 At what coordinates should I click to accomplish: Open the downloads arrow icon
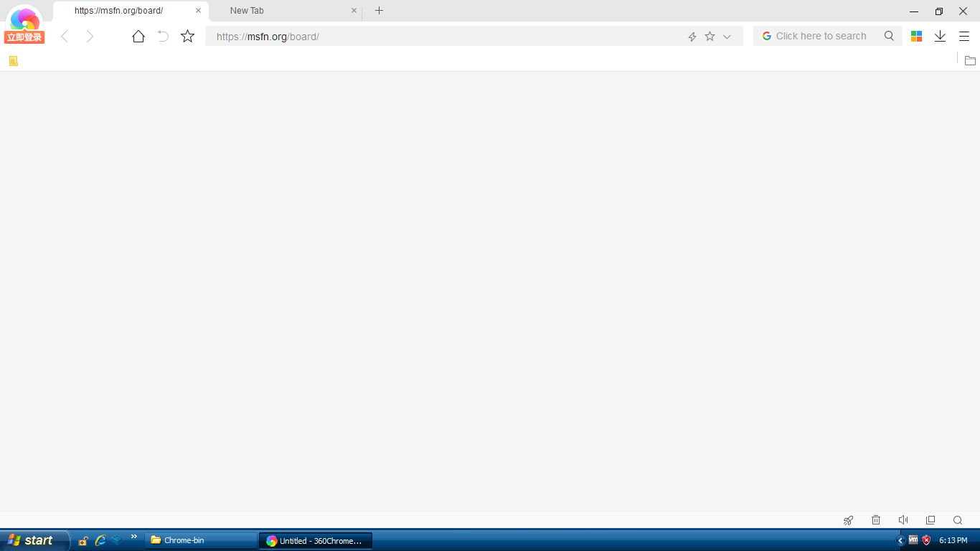[940, 36]
